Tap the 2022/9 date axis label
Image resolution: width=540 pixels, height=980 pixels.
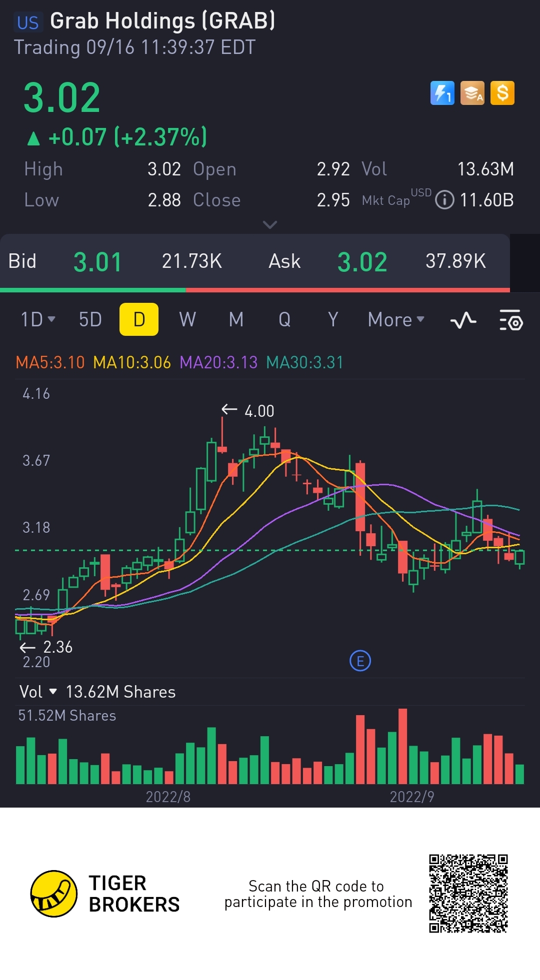[x=412, y=797]
